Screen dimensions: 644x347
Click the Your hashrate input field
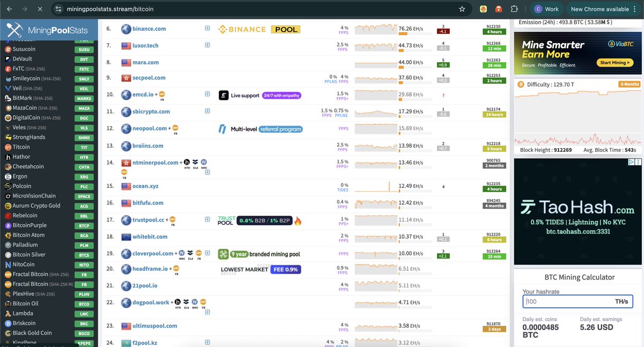(577, 301)
